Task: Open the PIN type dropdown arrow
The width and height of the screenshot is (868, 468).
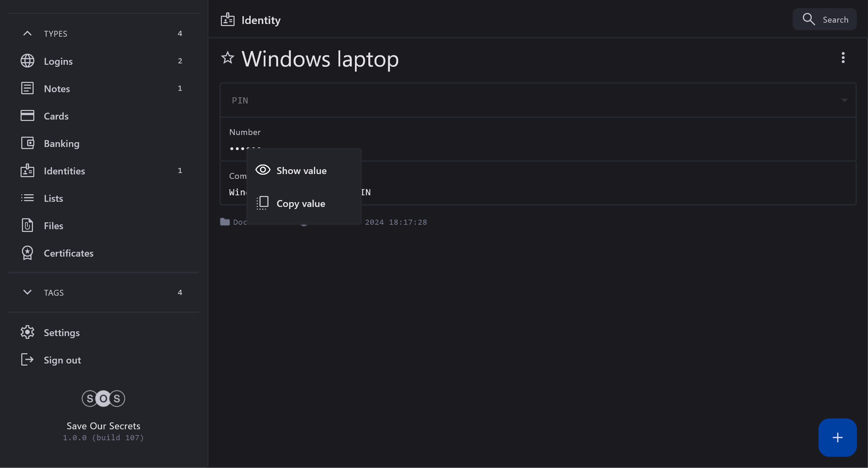Action: [844, 100]
